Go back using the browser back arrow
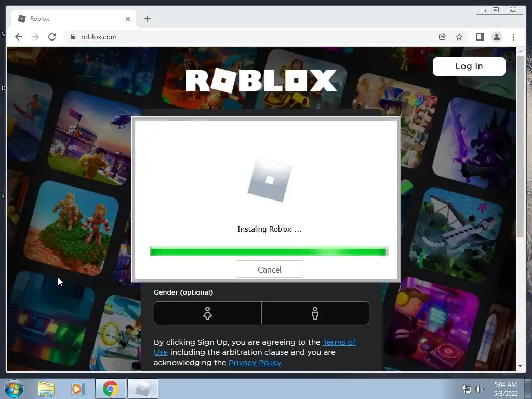Image resolution: width=532 pixels, height=399 pixels. (x=19, y=37)
